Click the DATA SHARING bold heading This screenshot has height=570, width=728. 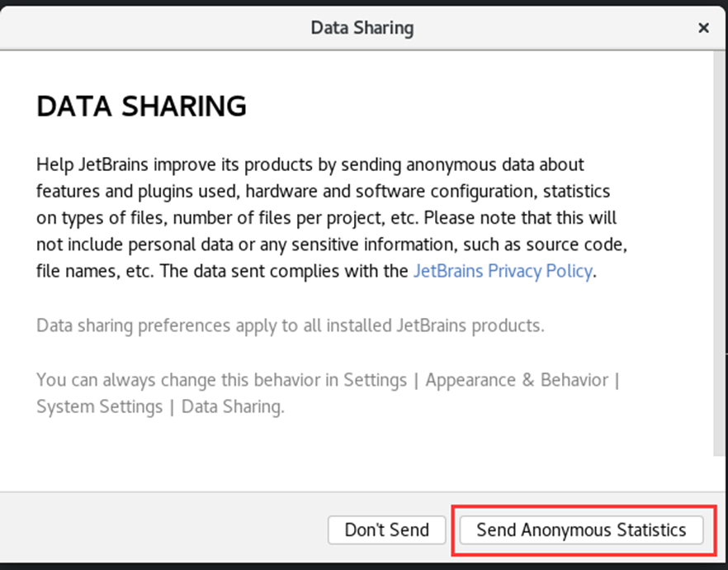(x=142, y=106)
